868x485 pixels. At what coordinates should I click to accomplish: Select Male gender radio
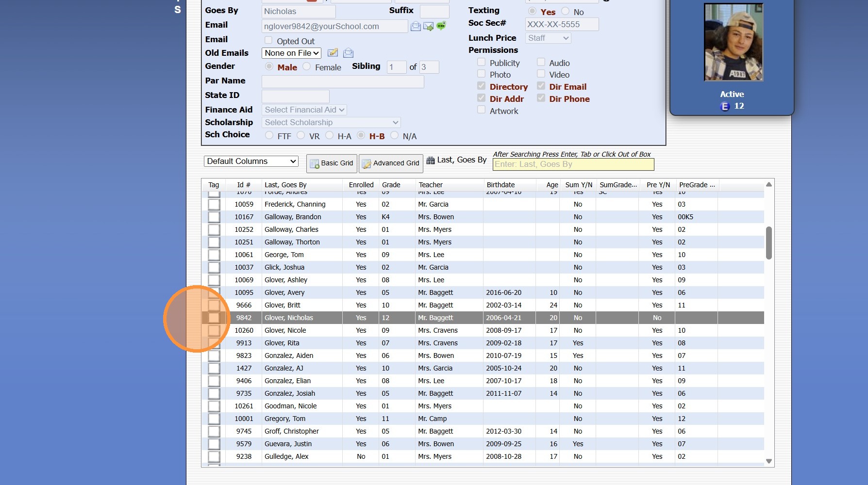point(269,66)
